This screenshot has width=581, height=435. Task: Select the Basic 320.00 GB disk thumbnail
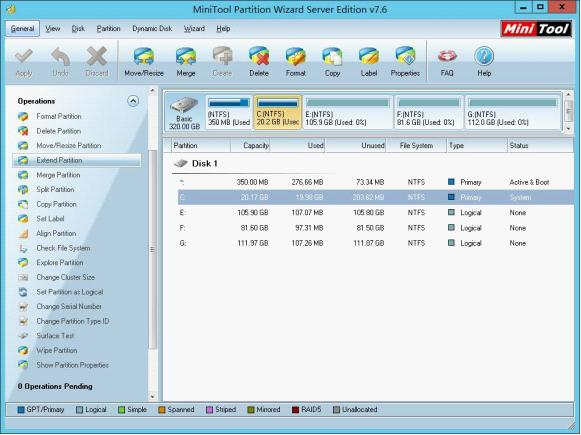(x=184, y=113)
